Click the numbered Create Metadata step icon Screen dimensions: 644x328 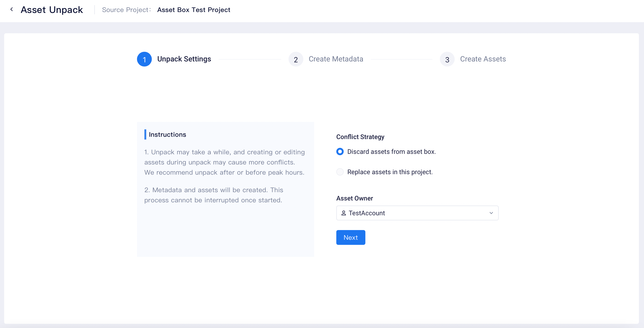[x=296, y=59]
